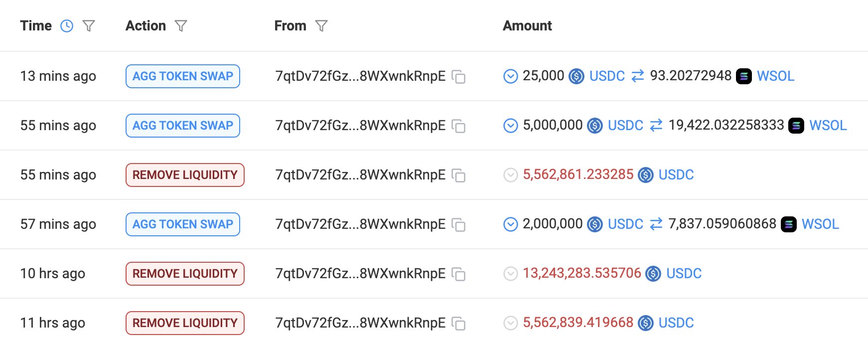This screenshot has height=347, width=868.
Task: Open USDC token link in 25,000 swap
Action: 607,76
